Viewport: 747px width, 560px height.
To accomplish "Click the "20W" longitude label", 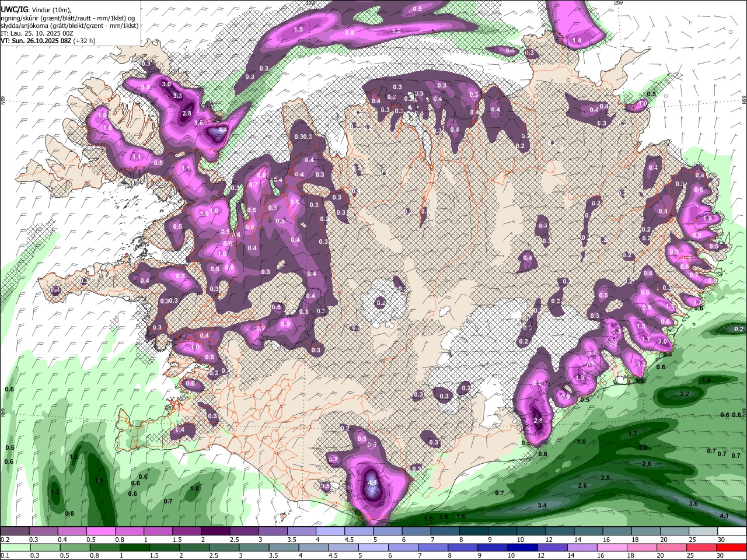I will (x=310, y=2).
